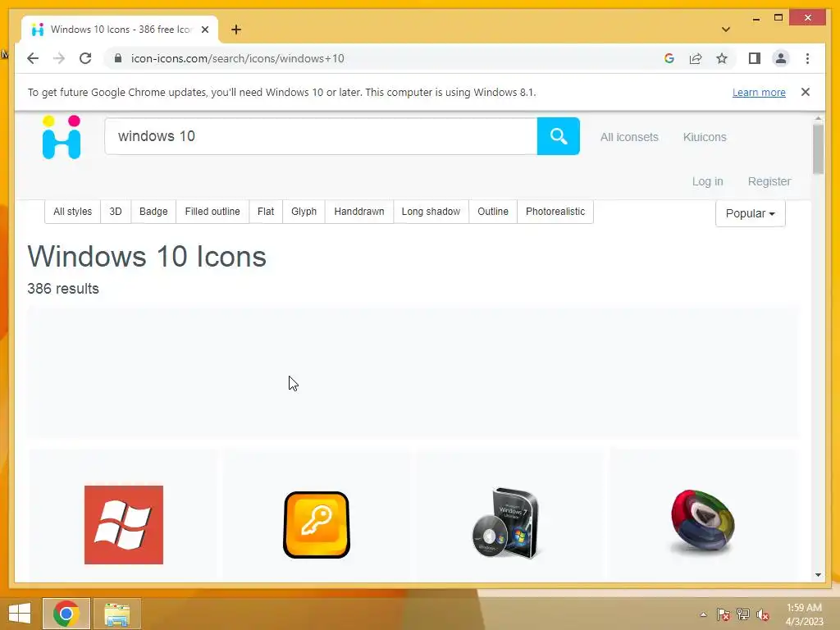Viewport: 840px width, 630px height.
Task: Click the scrollbar down arrow
Action: point(818,575)
